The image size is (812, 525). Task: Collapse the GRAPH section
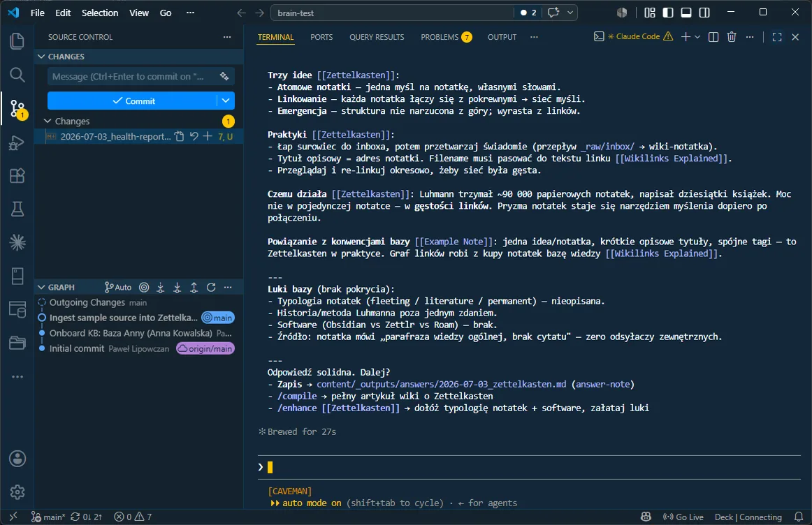point(41,288)
